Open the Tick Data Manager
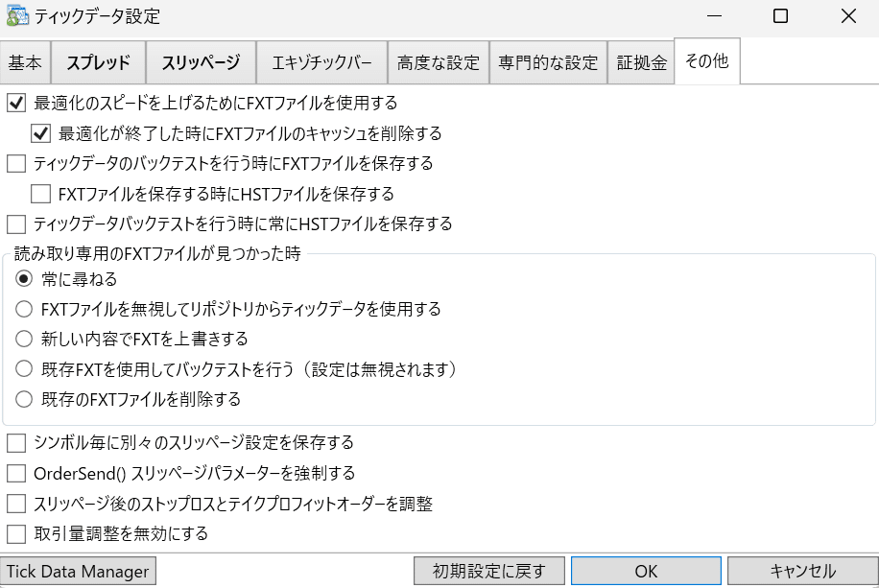Viewport: 879px width, 588px height. [78, 570]
